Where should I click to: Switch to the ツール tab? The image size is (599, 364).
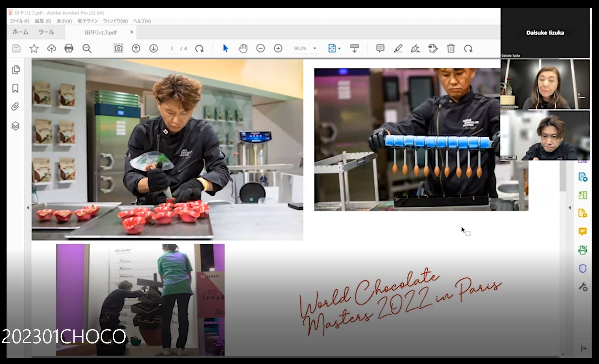pyautogui.click(x=46, y=32)
